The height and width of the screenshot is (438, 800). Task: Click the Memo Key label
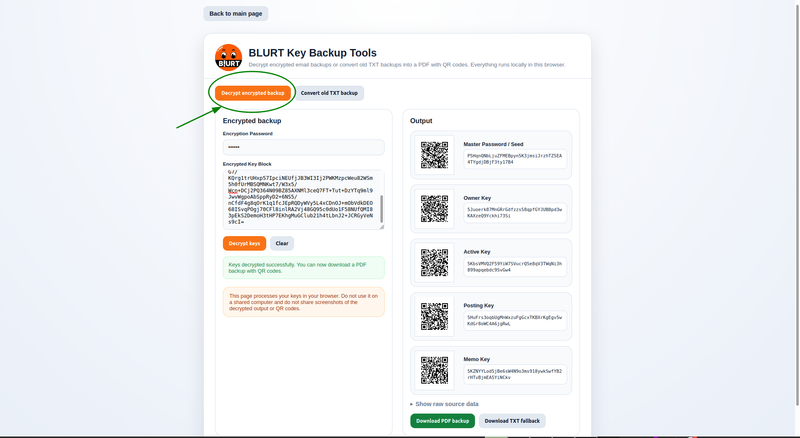[x=477, y=359]
